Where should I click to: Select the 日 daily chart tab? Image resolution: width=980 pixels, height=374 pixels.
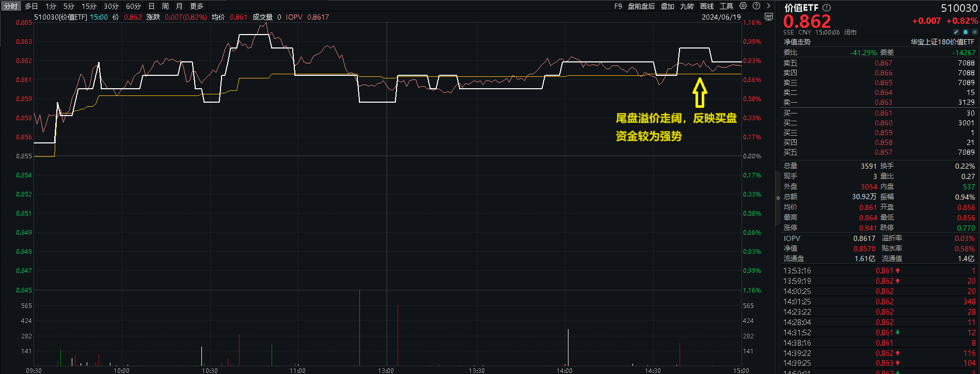[x=151, y=6]
